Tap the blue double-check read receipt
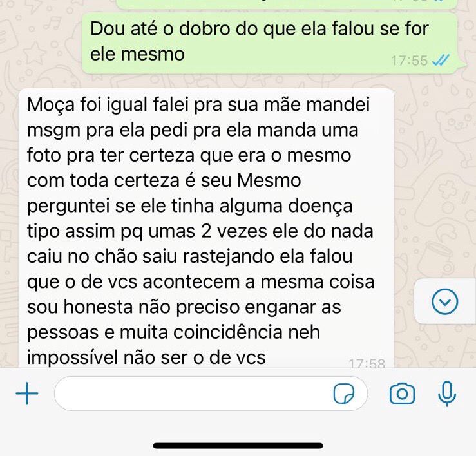Viewport: 476px width, 456px height. pos(440,61)
